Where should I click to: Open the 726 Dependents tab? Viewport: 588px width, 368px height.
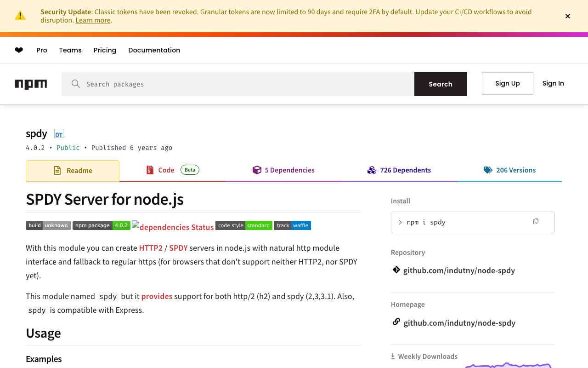(x=399, y=170)
